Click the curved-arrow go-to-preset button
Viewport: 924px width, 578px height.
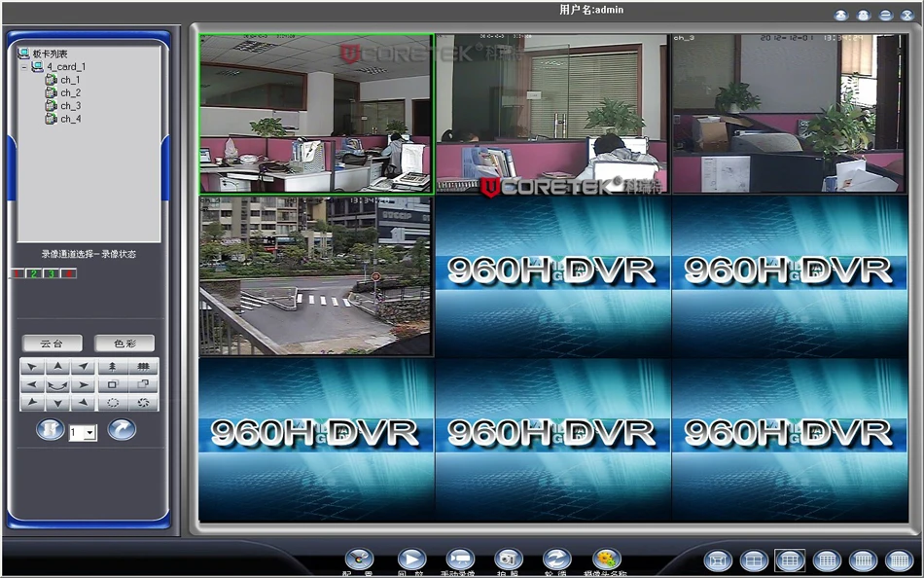pos(122,429)
